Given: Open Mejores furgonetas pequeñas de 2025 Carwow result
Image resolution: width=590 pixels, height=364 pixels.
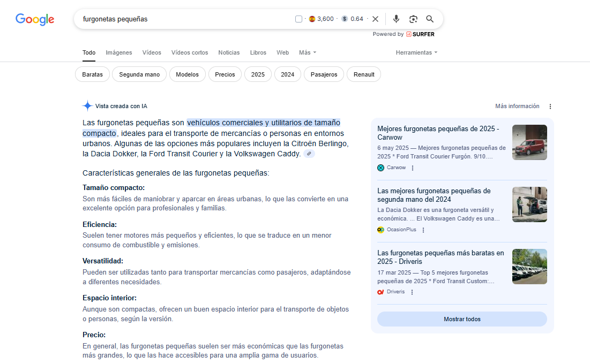Looking at the screenshot, I should click(438, 133).
